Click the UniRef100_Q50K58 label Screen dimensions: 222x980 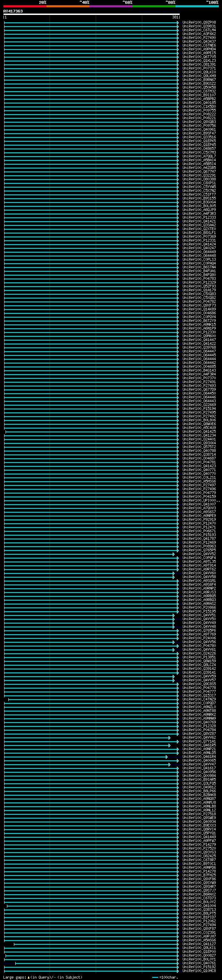pos(199,88)
